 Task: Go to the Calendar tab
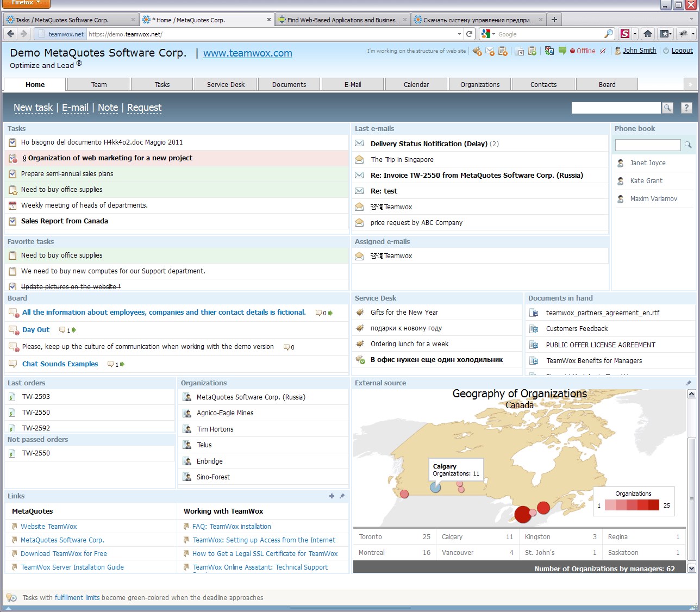tap(416, 84)
